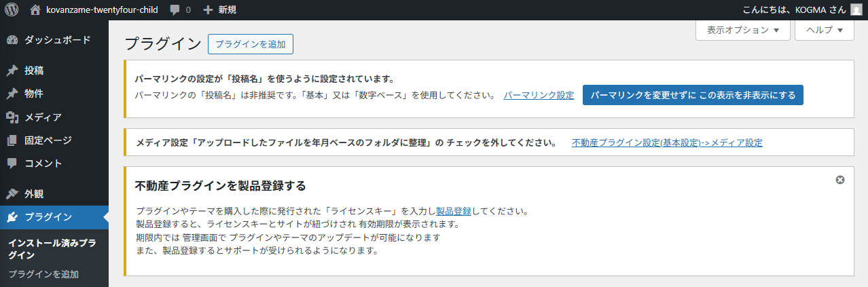Open プラグインを追加 submenu item in sidebar
868x287 pixels.
tap(43, 274)
